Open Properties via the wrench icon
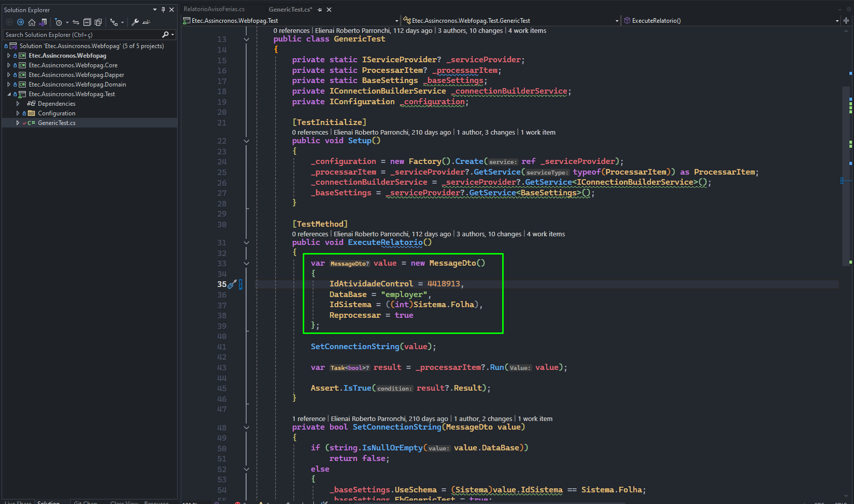Screen dimensions: 854x504 (135, 22)
